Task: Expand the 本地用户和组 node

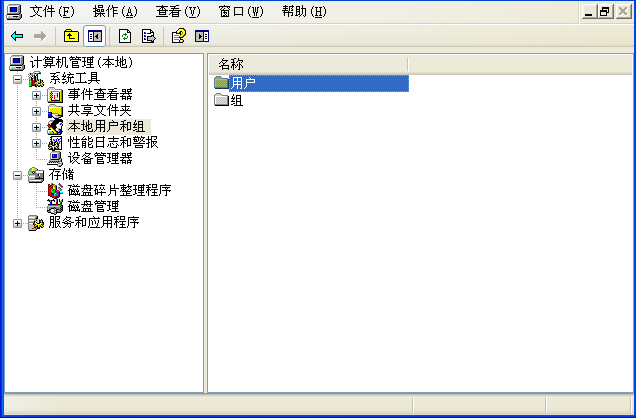Action: click(x=37, y=127)
